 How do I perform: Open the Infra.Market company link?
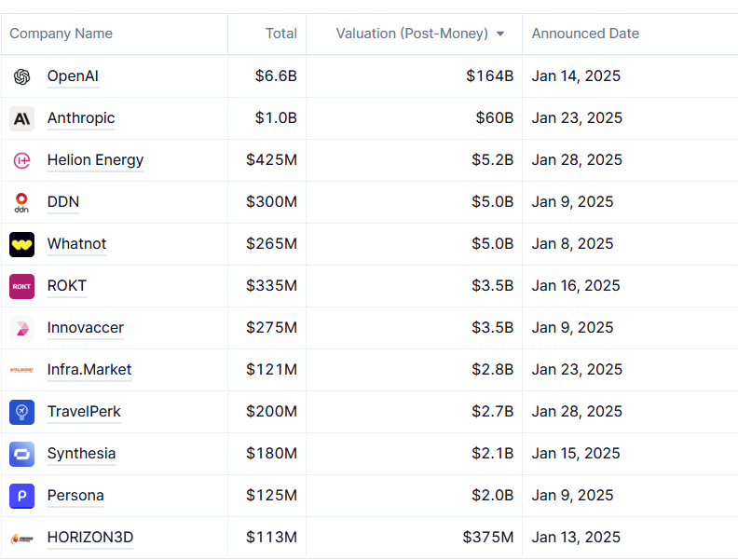coord(89,369)
